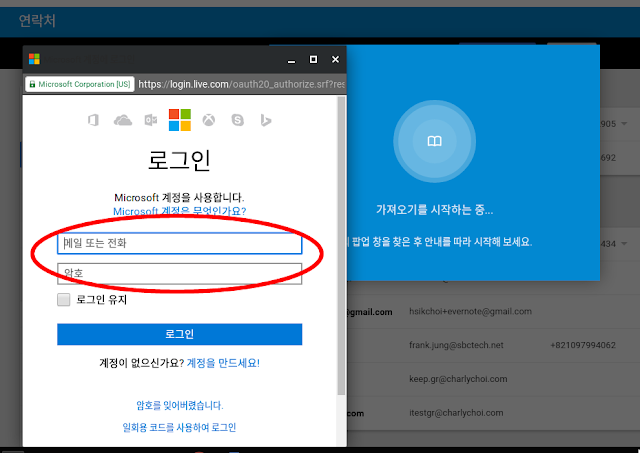Click the blue 로그인 button

click(x=180, y=334)
